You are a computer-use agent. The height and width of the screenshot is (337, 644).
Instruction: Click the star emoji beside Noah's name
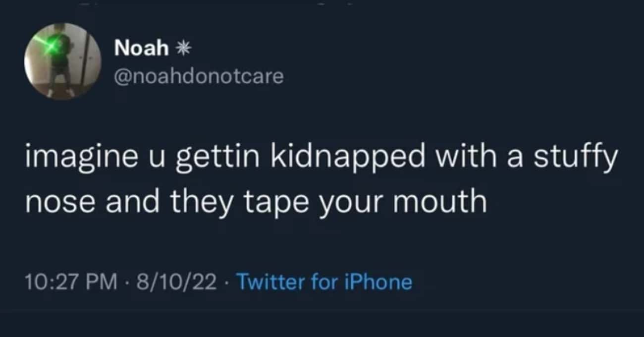(x=184, y=49)
